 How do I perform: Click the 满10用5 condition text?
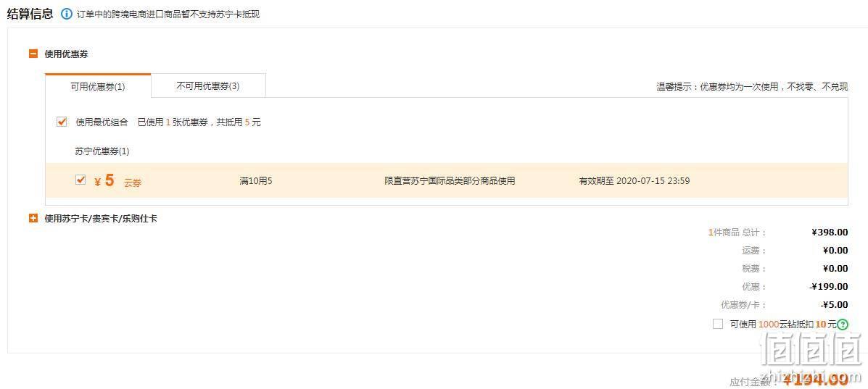(x=256, y=180)
